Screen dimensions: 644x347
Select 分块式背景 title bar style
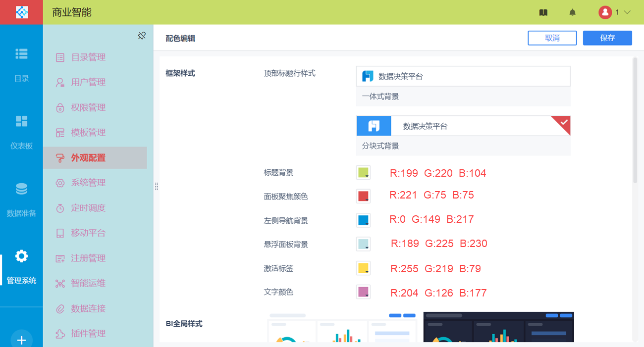pos(463,136)
